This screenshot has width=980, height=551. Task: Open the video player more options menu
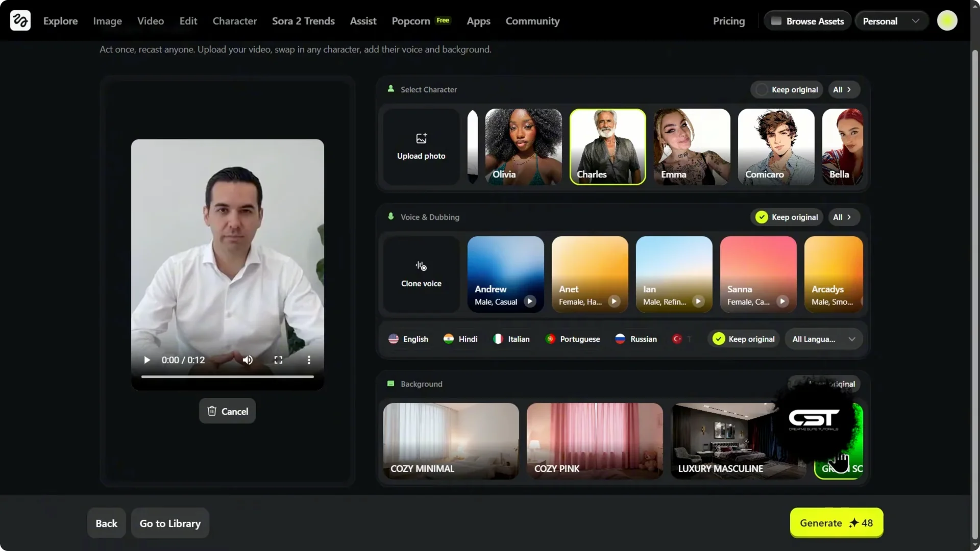tap(309, 360)
